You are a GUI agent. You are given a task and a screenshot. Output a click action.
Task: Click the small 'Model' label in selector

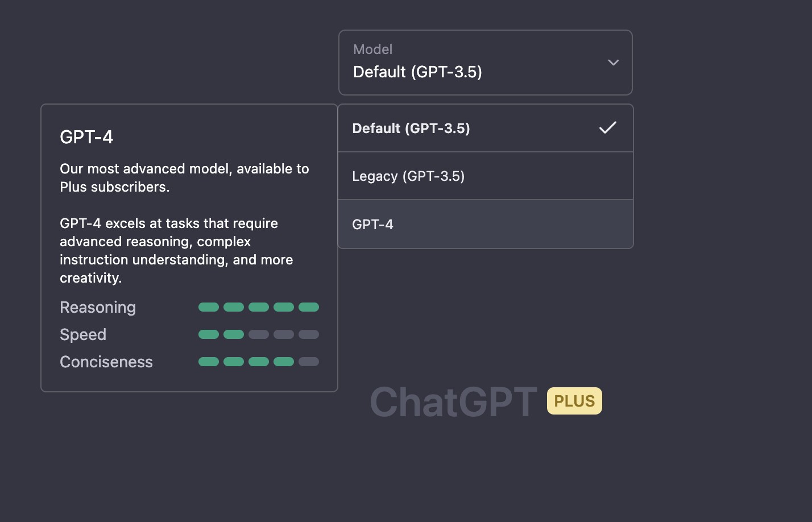pos(372,49)
